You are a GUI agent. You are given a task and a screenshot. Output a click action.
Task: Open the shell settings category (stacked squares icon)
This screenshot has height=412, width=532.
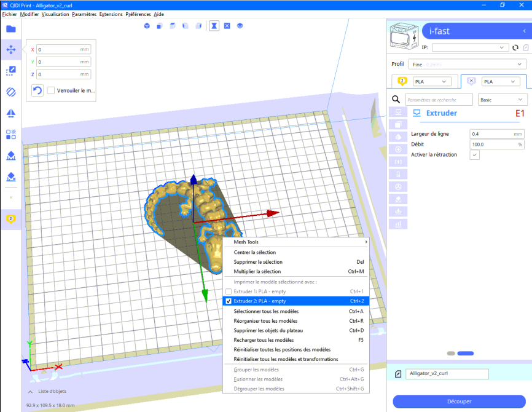(x=398, y=124)
